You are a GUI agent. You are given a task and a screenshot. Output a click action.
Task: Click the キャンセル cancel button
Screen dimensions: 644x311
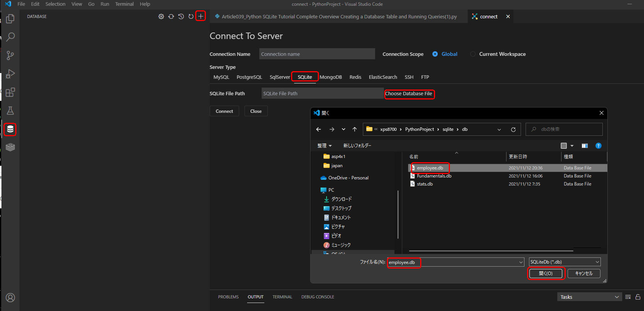point(584,274)
